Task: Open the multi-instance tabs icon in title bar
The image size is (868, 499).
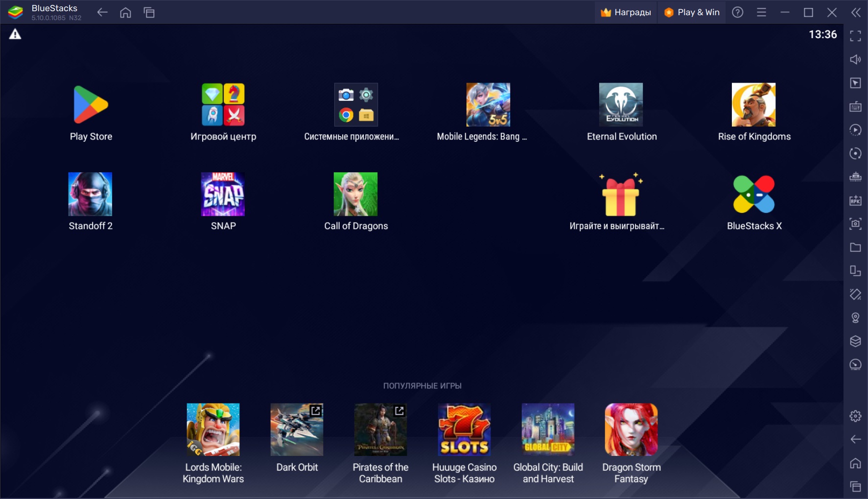Action: click(x=149, y=12)
